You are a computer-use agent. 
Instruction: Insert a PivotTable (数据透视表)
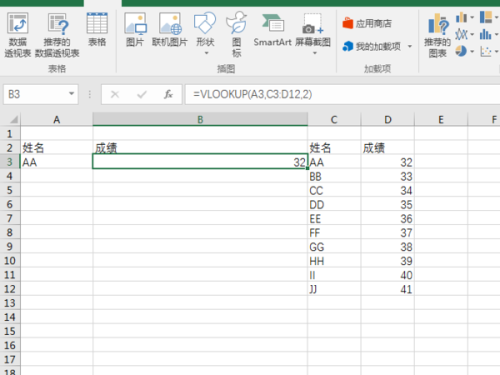(18, 35)
